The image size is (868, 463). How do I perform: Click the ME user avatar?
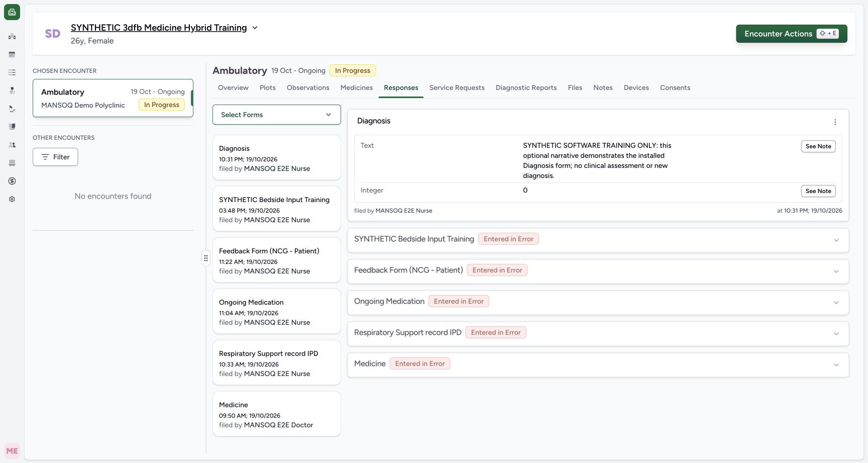point(12,451)
